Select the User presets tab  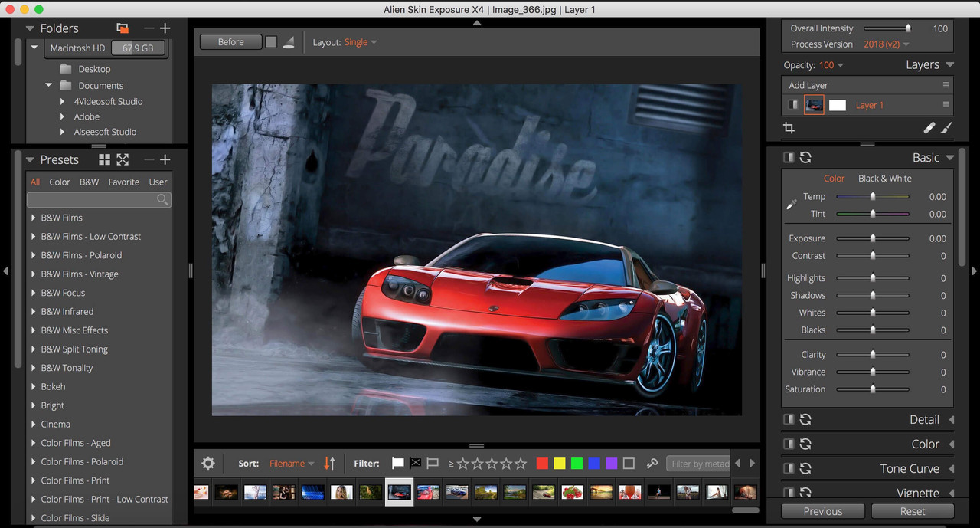point(158,182)
